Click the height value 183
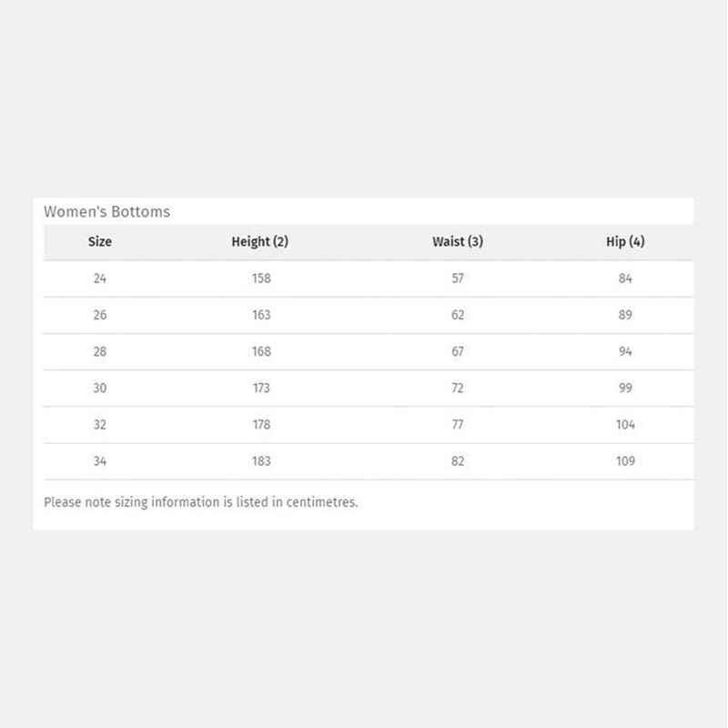 261,461
